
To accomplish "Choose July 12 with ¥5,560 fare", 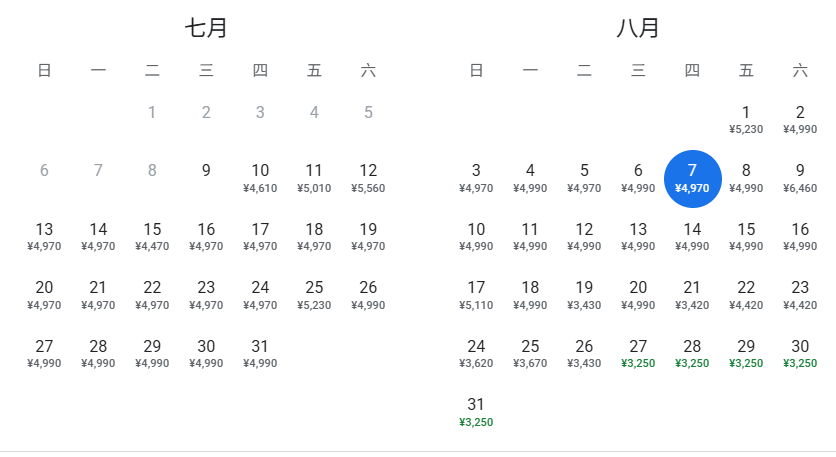I will click(368, 176).
